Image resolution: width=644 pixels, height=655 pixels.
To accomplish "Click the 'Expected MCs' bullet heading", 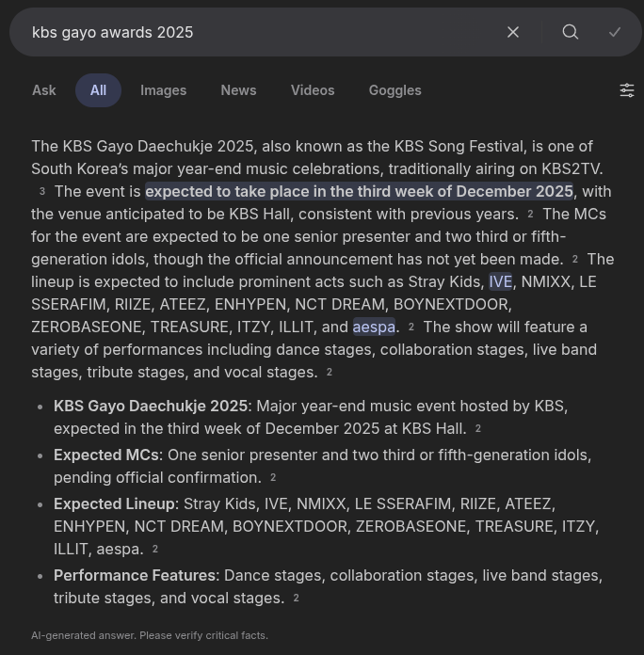I will tap(106, 455).
